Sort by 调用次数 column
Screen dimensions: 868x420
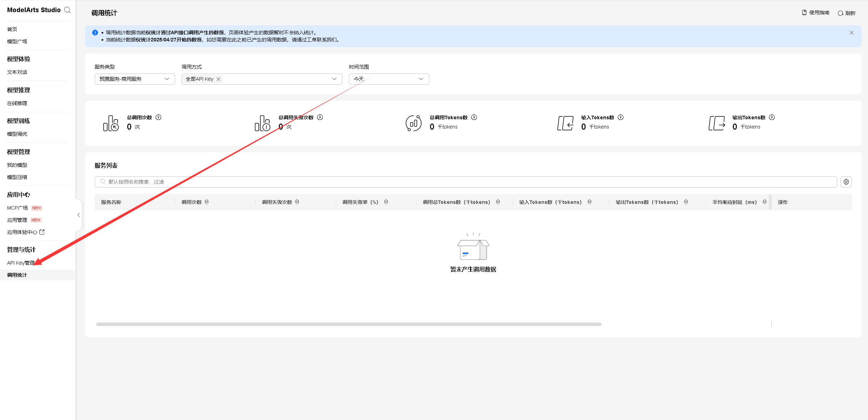coord(207,202)
